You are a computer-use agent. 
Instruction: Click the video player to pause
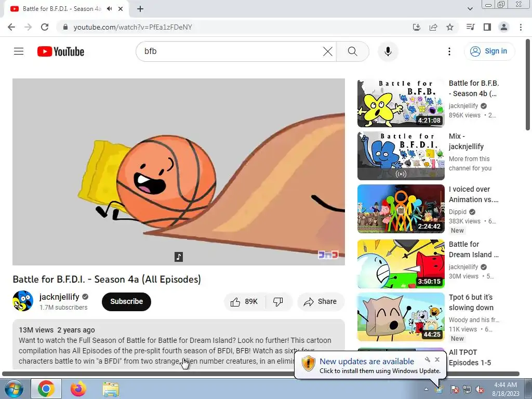coord(179,171)
